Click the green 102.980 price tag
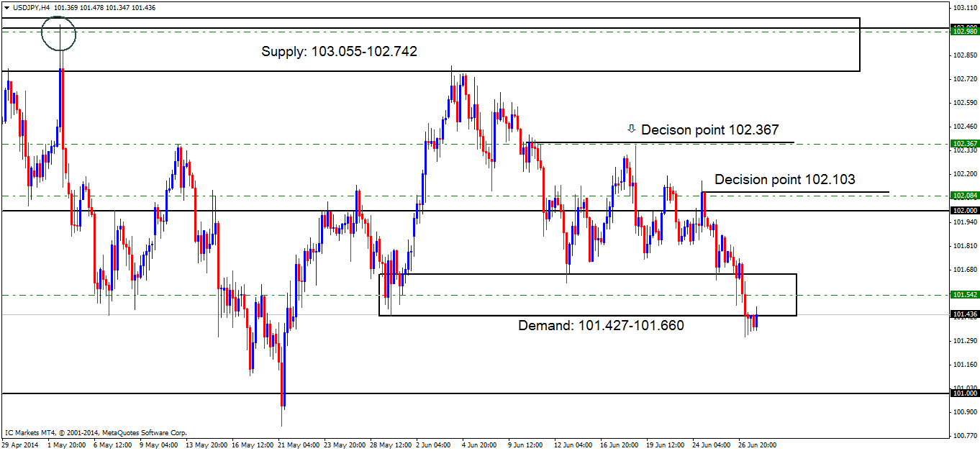The image size is (980, 451). [965, 31]
